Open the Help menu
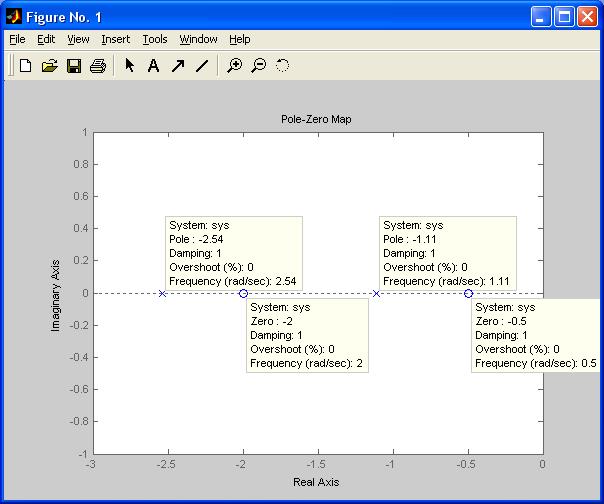This screenshot has height=504, width=604. [240, 39]
